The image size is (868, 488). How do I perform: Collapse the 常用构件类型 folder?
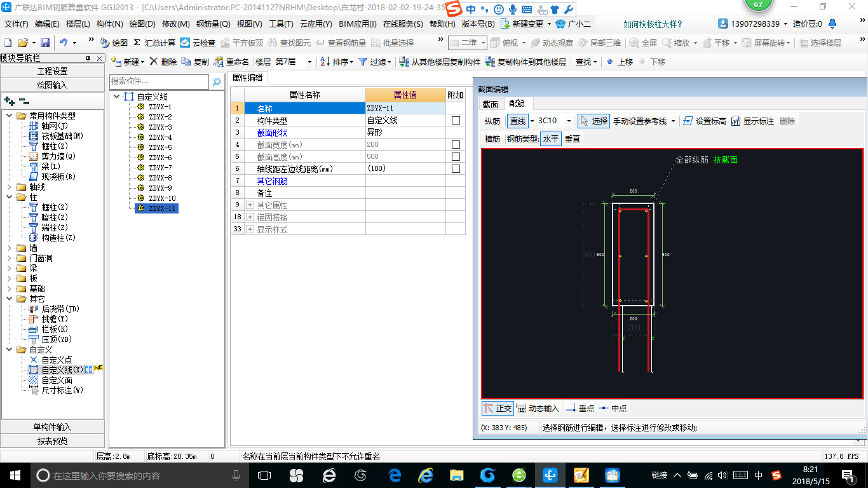10,116
